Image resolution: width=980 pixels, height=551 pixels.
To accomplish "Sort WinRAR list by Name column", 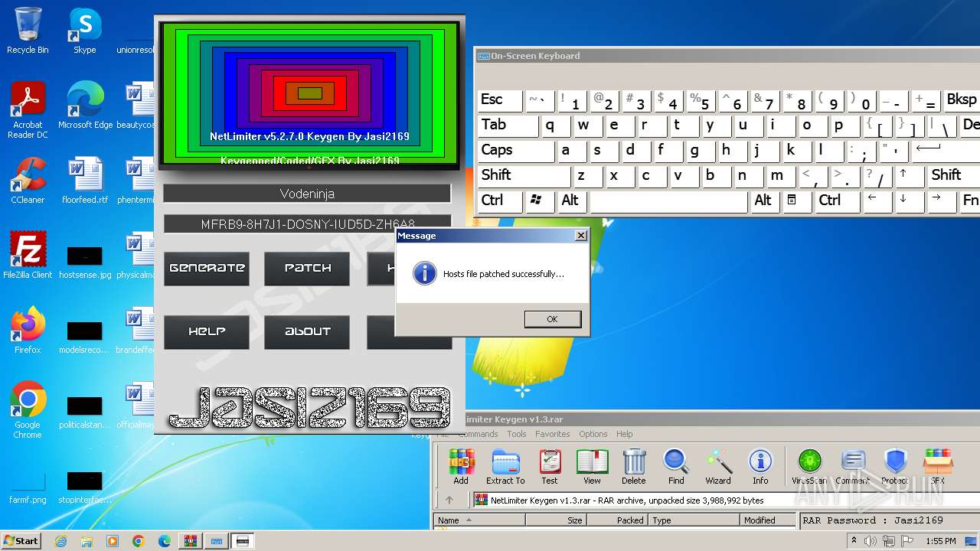I will [480, 520].
